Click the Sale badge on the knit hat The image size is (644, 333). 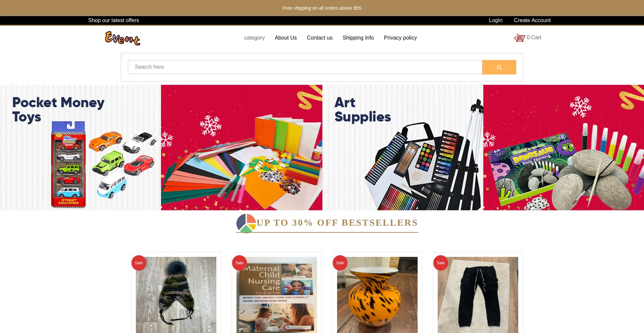click(x=139, y=263)
